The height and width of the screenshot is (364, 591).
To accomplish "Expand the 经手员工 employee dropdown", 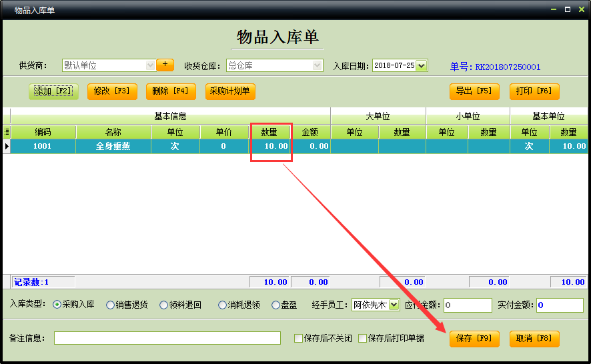I will 394,305.
